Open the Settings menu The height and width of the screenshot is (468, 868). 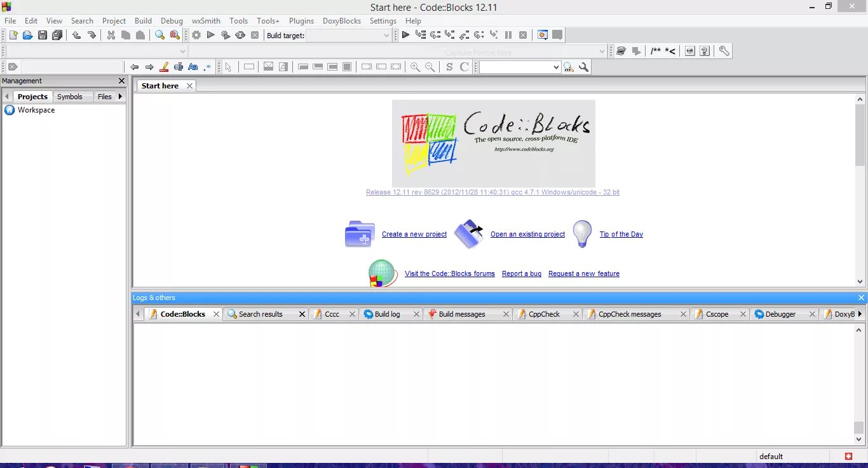383,21
